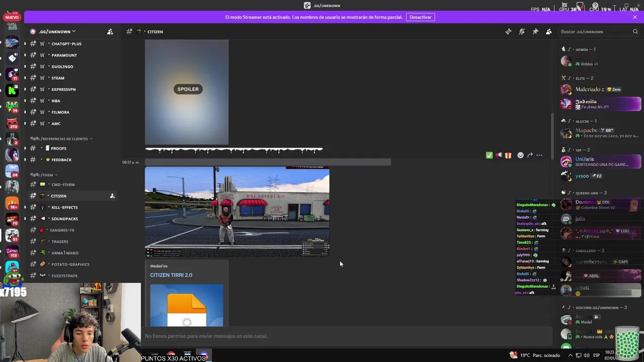Open the DUOLINGO channel
This screenshot has width=644, height=362.
[x=62, y=66]
